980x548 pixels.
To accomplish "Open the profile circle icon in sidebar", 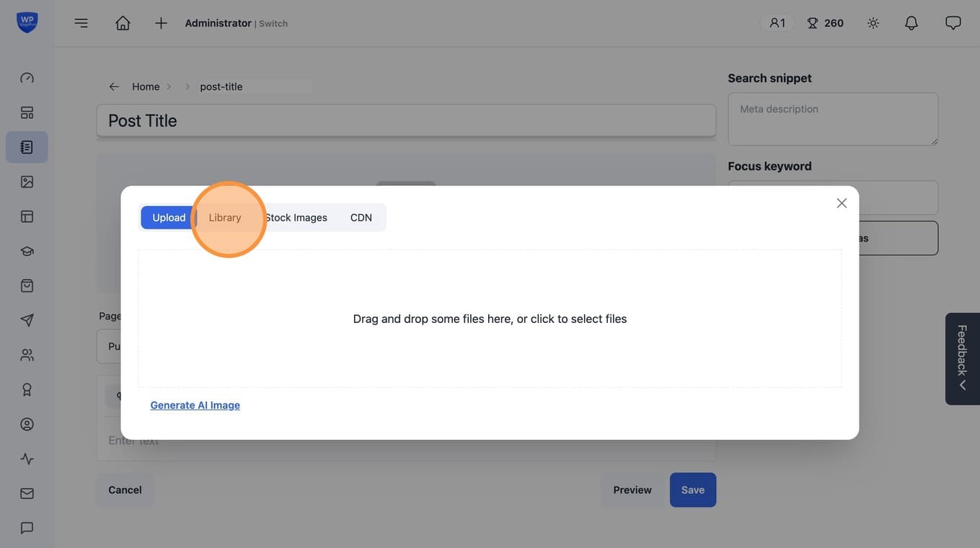I will (x=27, y=424).
